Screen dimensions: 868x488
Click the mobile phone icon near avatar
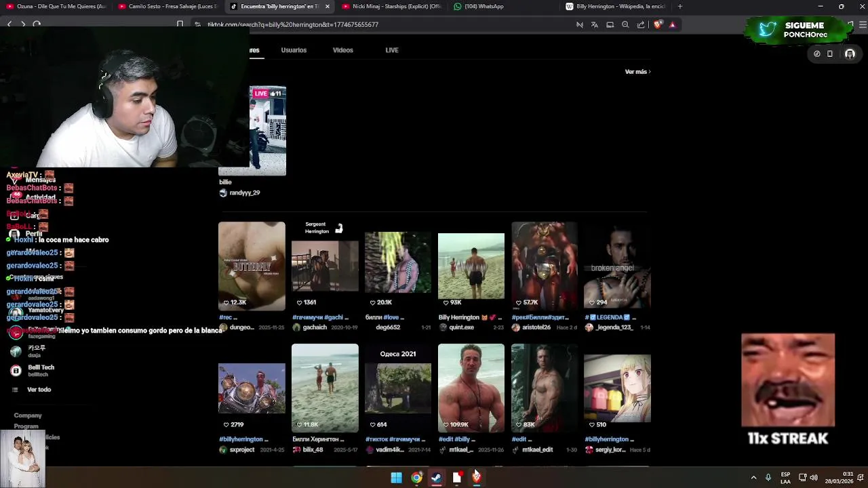tap(830, 54)
